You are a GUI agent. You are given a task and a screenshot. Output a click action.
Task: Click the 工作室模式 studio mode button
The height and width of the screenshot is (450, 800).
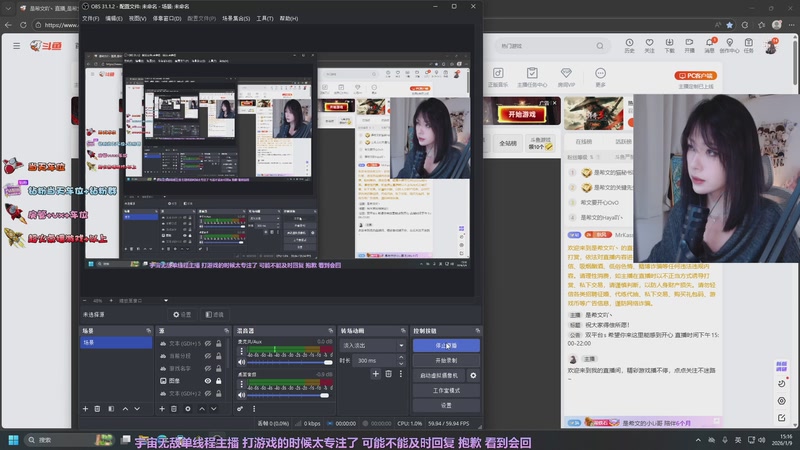[446, 390]
